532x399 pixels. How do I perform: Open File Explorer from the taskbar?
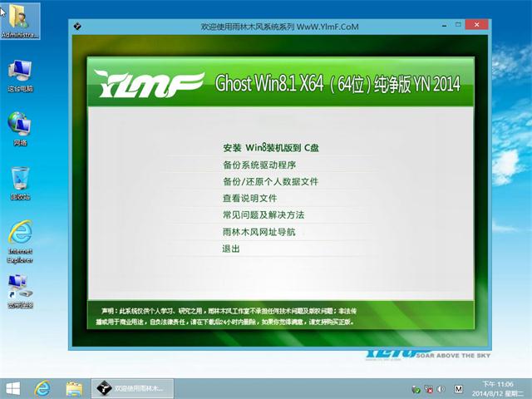[73, 388]
